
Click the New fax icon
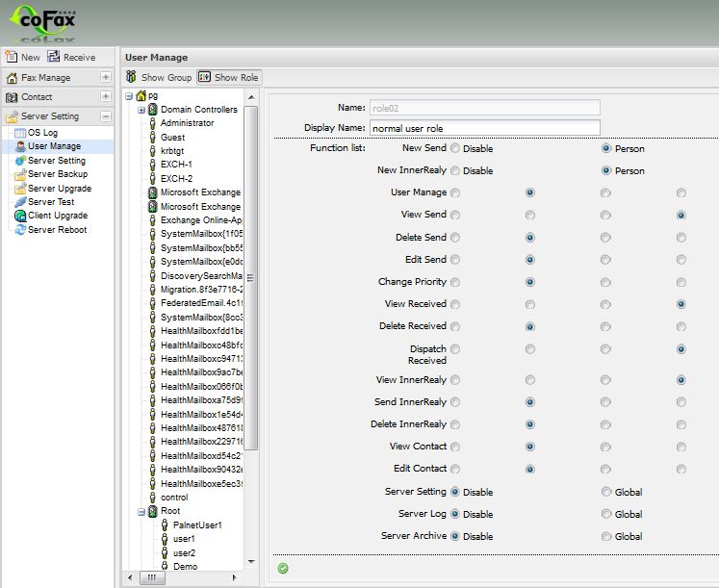[11, 57]
